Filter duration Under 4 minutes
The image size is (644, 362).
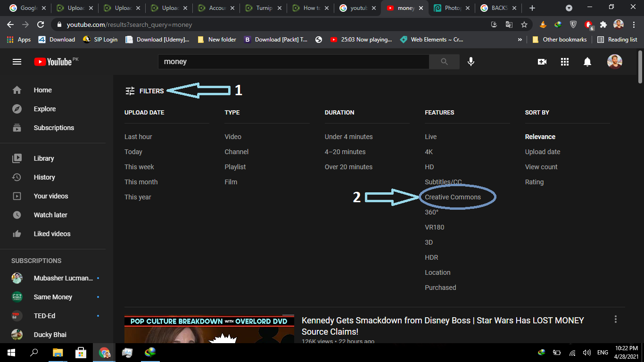(x=348, y=137)
